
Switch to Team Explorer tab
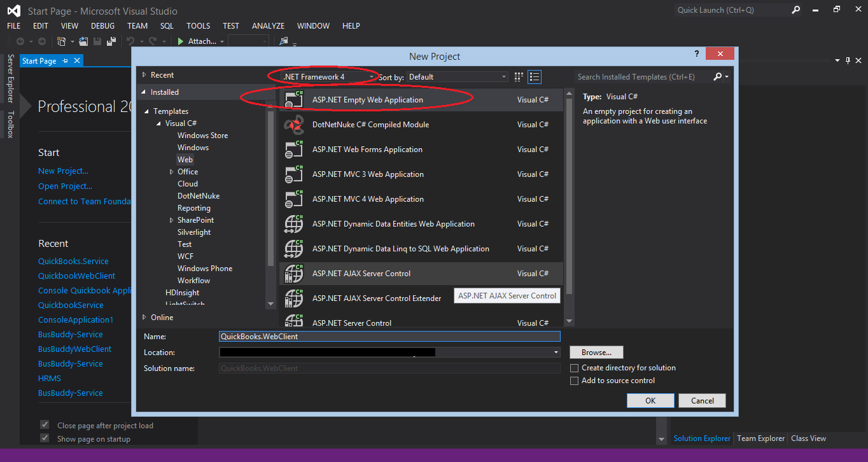pyautogui.click(x=761, y=438)
